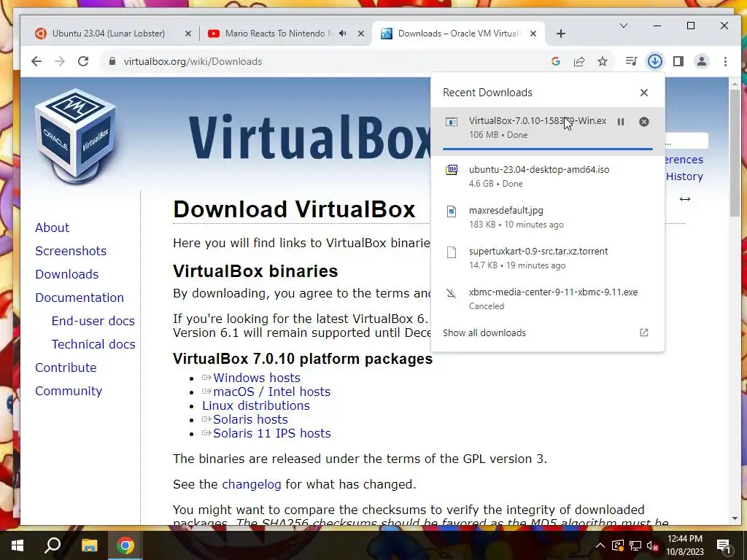Screen dimensions: 747x560
Task: Open the History link at top right
Action: point(684,176)
